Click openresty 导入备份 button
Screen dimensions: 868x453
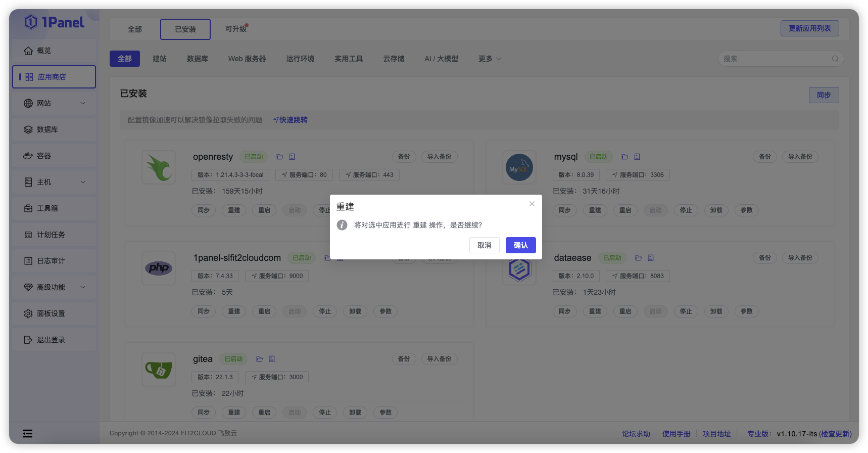click(440, 157)
